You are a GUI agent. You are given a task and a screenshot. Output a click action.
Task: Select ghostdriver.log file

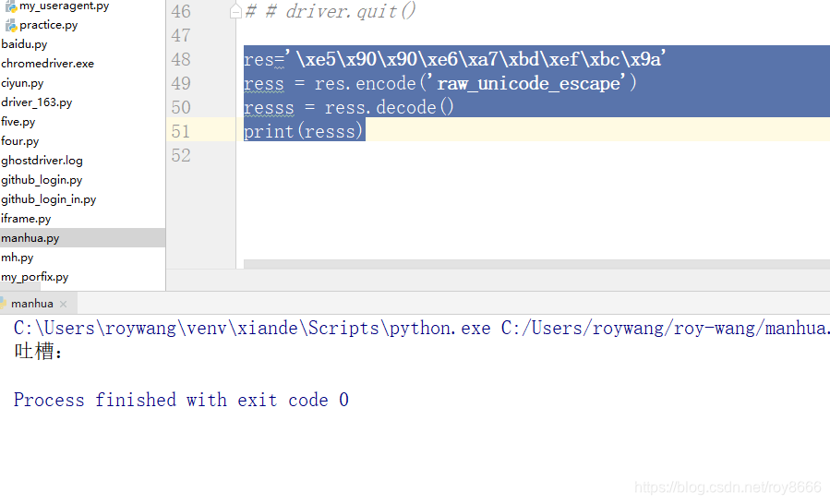42,161
